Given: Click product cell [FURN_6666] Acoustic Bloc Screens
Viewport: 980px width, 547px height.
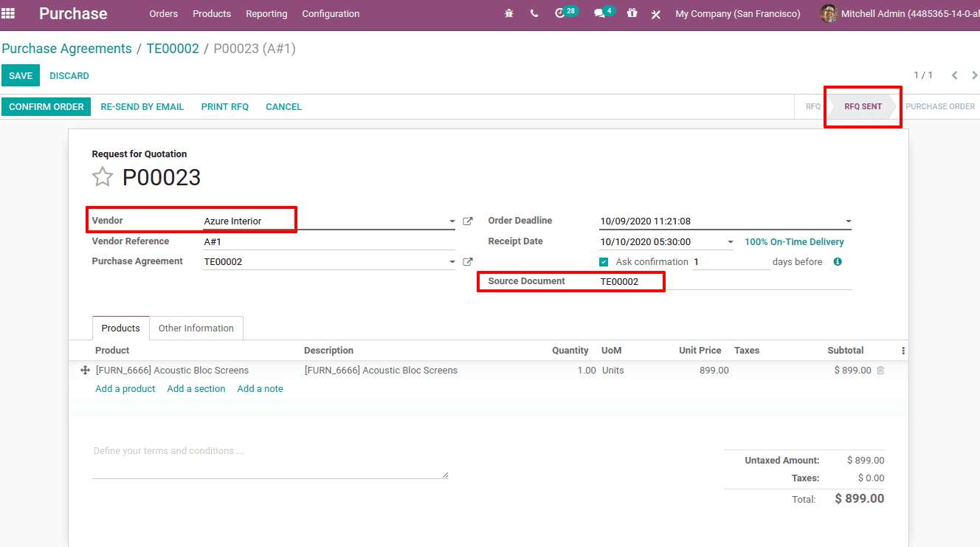Looking at the screenshot, I should pyautogui.click(x=173, y=371).
